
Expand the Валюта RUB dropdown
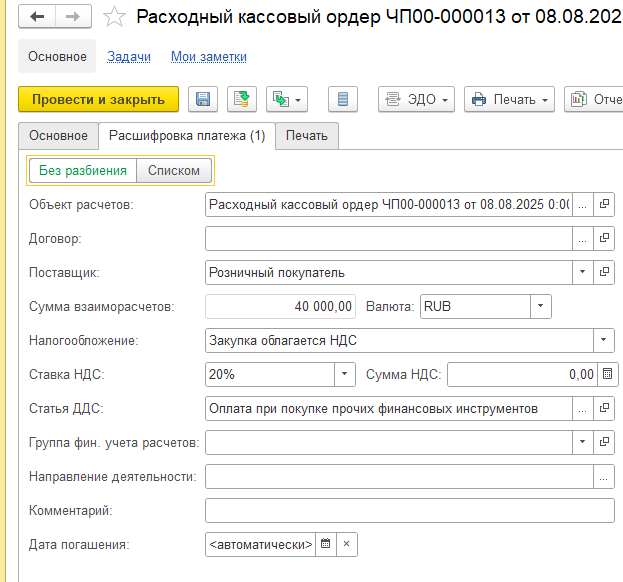tap(540, 306)
